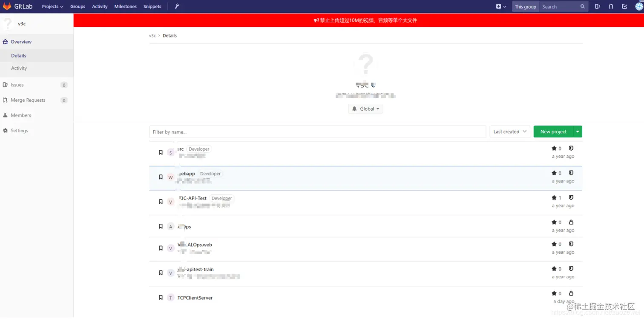Open the API-Test project link
This screenshot has height=320, width=644.
tap(192, 198)
